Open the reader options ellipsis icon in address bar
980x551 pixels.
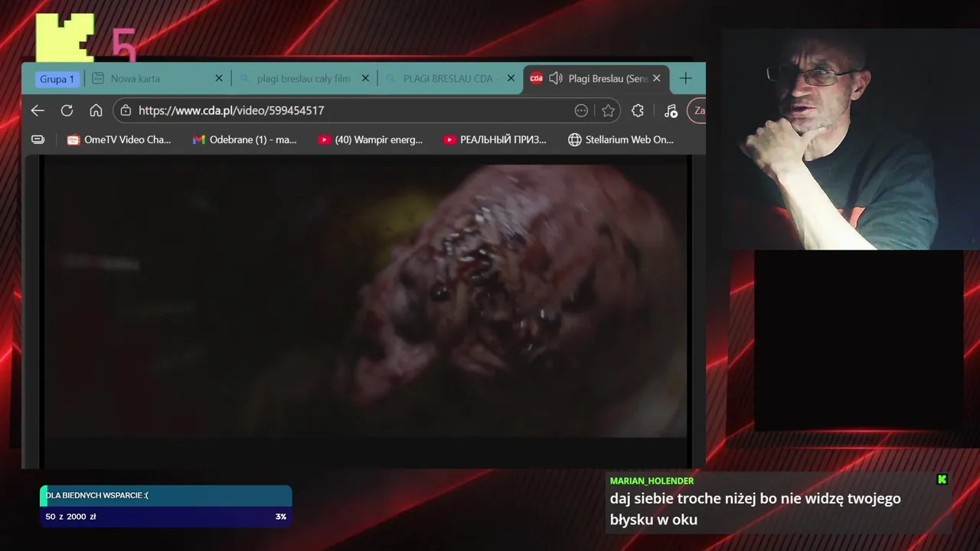click(x=581, y=110)
